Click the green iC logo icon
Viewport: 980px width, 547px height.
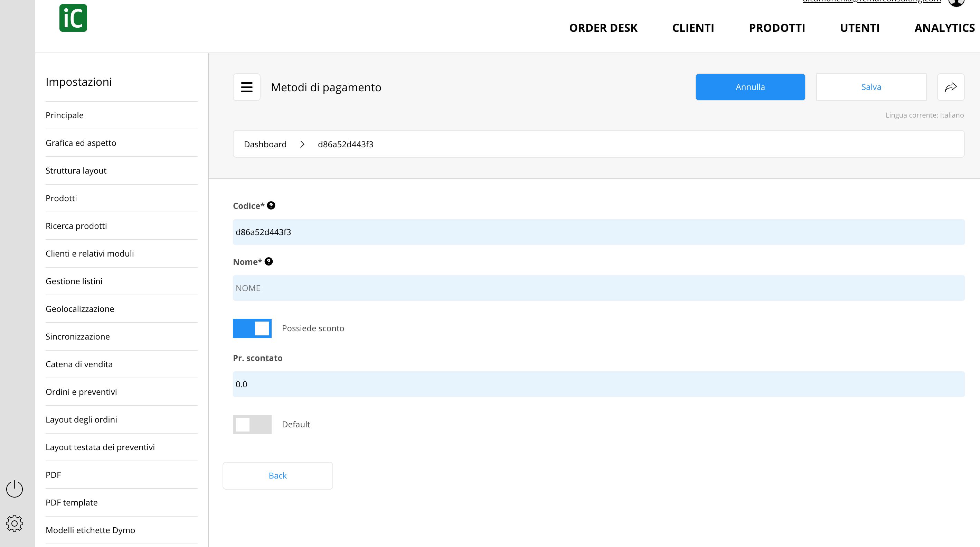tap(73, 18)
